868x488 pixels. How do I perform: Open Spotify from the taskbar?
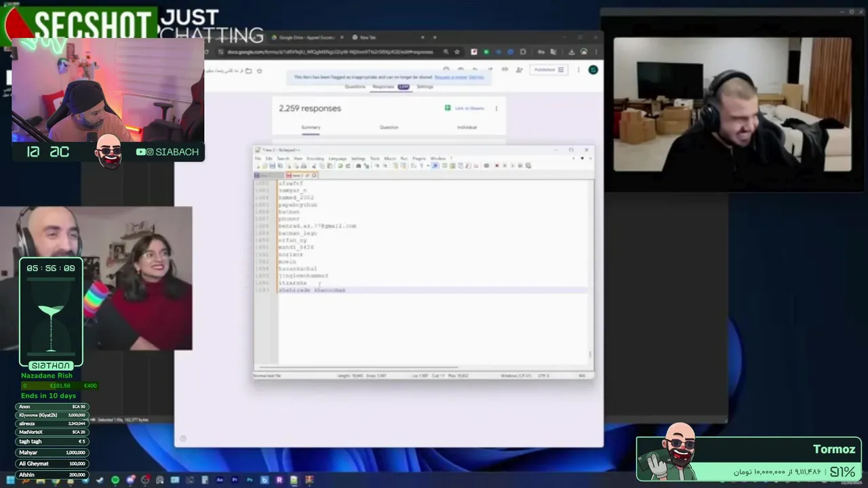tap(115, 480)
